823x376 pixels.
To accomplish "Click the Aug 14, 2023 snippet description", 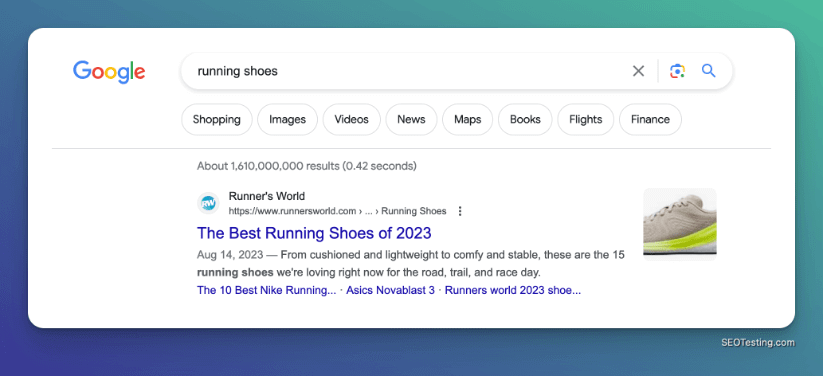I will 411,264.
